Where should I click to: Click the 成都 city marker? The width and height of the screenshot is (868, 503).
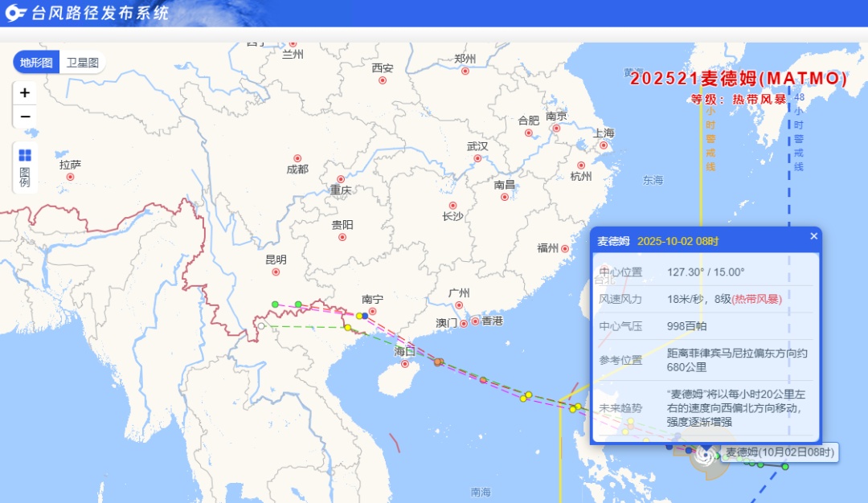(x=297, y=158)
